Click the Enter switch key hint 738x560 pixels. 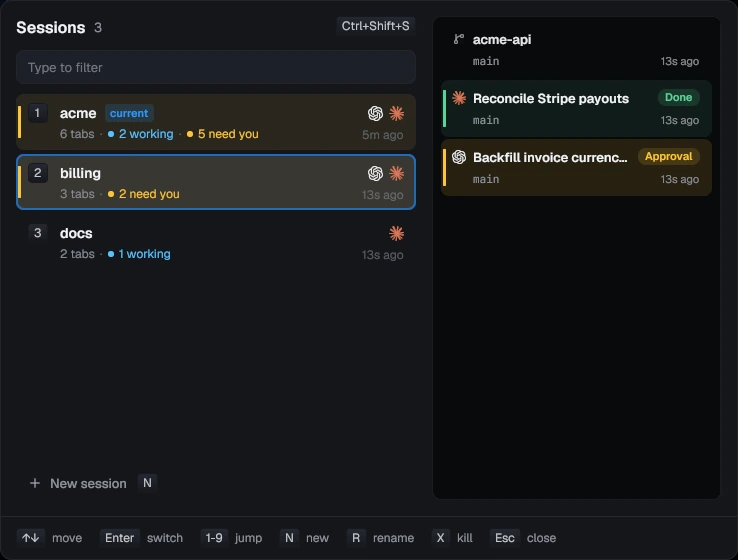(120, 537)
